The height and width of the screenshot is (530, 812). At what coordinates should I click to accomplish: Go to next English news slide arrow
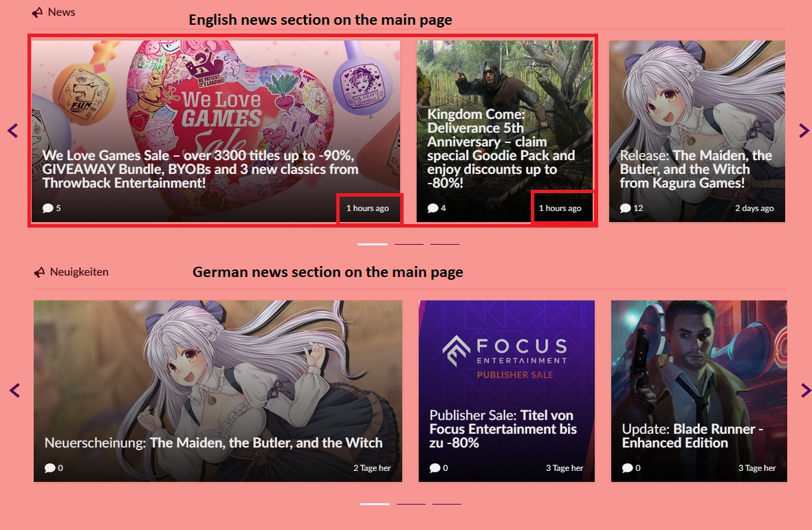804,131
